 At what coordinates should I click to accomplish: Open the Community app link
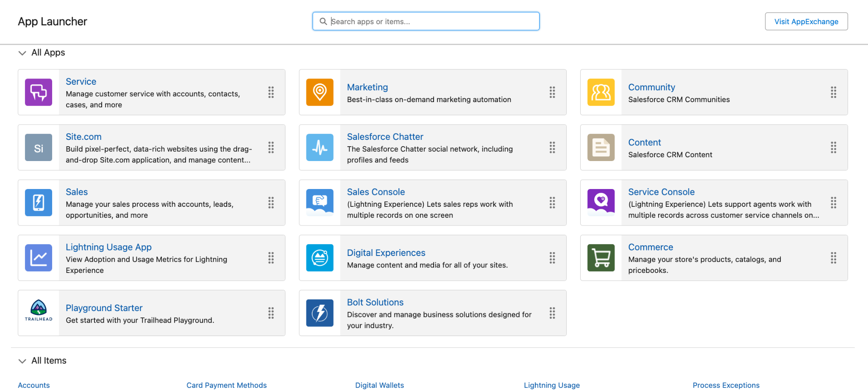[651, 87]
